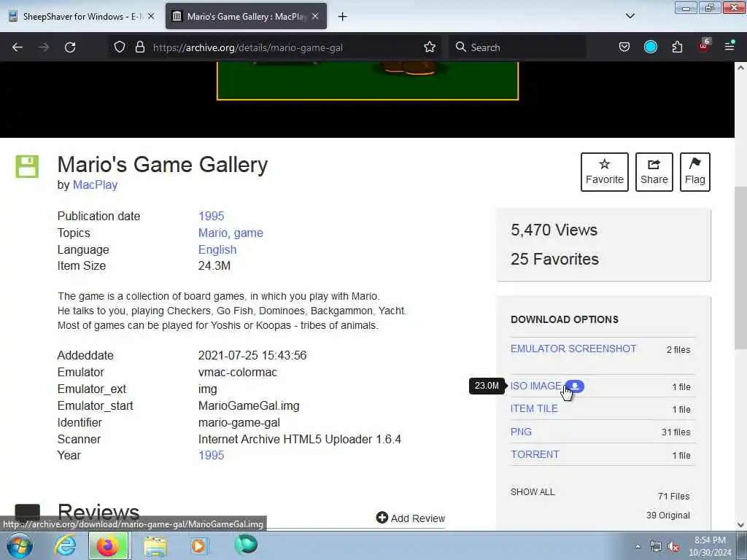Open Windows Explorer folder from taskbar
747x560 pixels.
pos(155,547)
